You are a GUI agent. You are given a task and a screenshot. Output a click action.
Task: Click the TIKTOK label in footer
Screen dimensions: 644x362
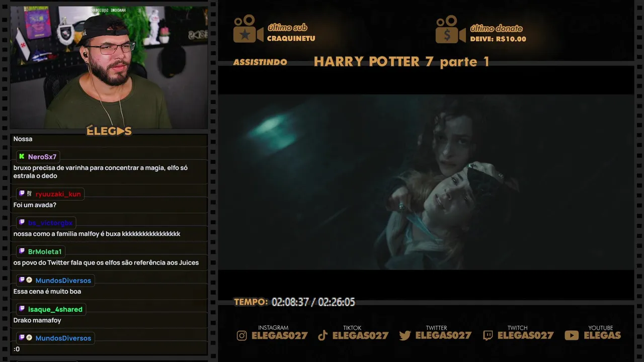[x=352, y=328]
